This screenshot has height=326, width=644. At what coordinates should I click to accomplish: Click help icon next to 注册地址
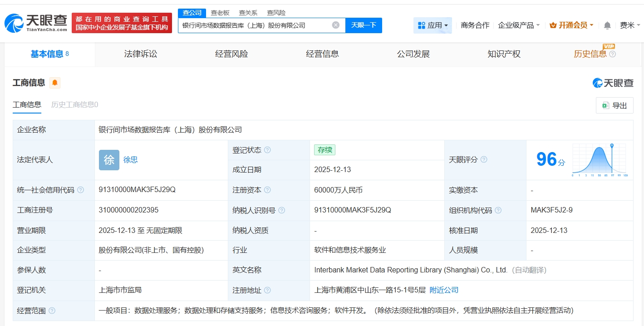pyautogui.click(x=267, y=290)
